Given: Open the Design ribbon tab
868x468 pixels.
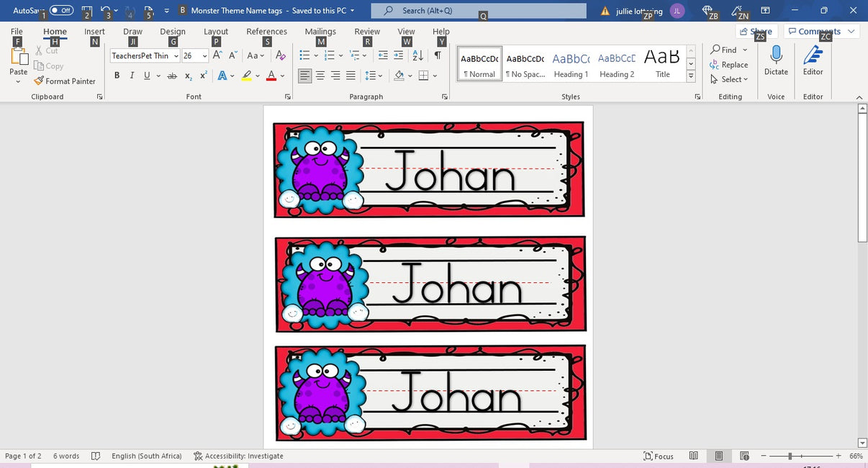Looking at the screenshot, I should (172, 31).
